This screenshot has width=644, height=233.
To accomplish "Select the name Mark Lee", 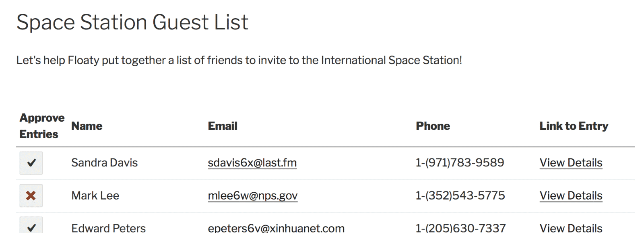I will tap(95, 196).
